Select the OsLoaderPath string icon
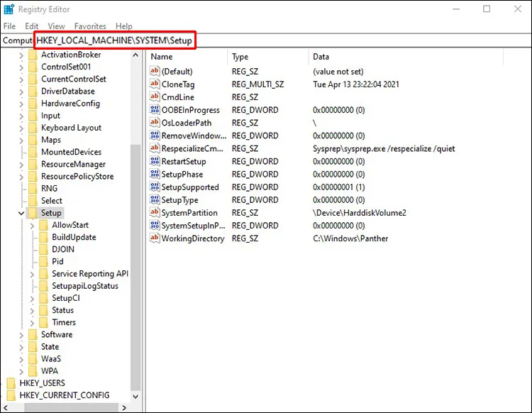Screen dimensions: 532x413 click(155, 123)
